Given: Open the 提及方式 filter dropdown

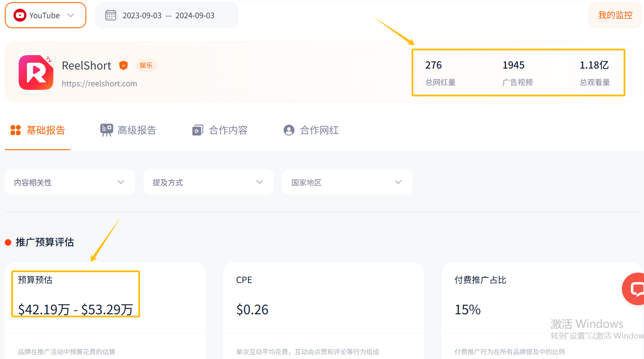Looking at the screenshot, I should coord(208,182).
